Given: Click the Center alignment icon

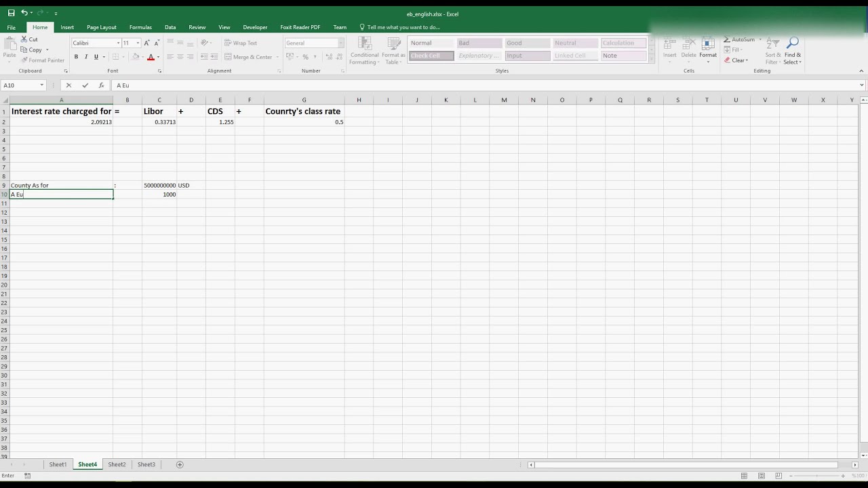Looking at the screenshot, I should 180,57.
